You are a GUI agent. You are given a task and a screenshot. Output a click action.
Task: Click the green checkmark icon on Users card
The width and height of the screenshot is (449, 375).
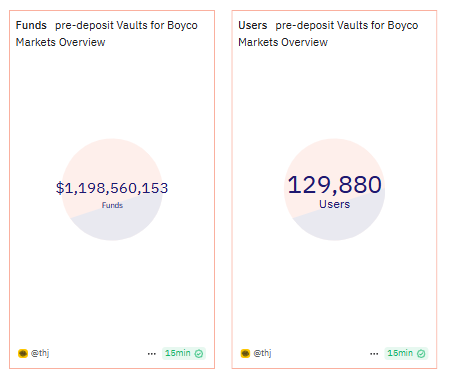(421, 353)
